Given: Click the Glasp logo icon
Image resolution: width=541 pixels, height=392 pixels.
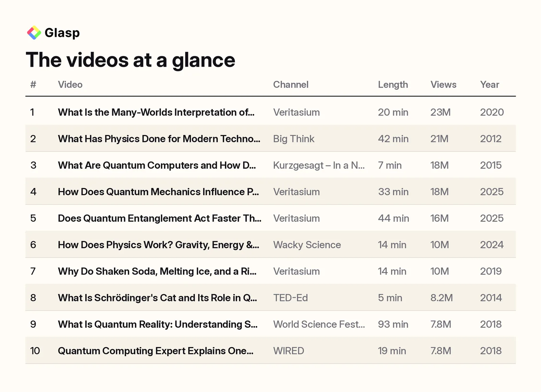Looking at the screenshot, I should (x=34, y=33).
